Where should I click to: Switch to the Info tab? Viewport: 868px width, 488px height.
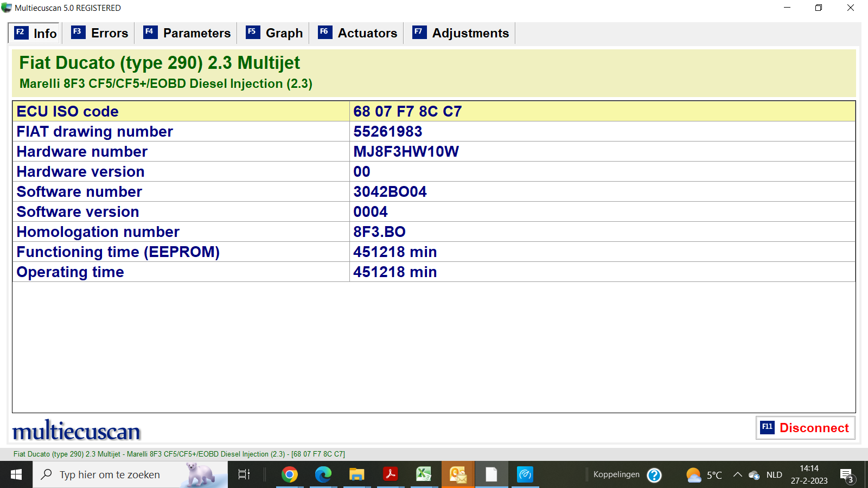coord(35,33)
